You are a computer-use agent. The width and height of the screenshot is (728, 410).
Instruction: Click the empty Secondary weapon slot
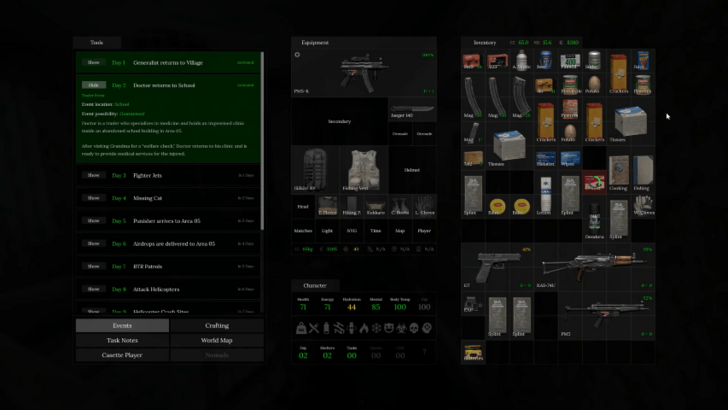339,121
